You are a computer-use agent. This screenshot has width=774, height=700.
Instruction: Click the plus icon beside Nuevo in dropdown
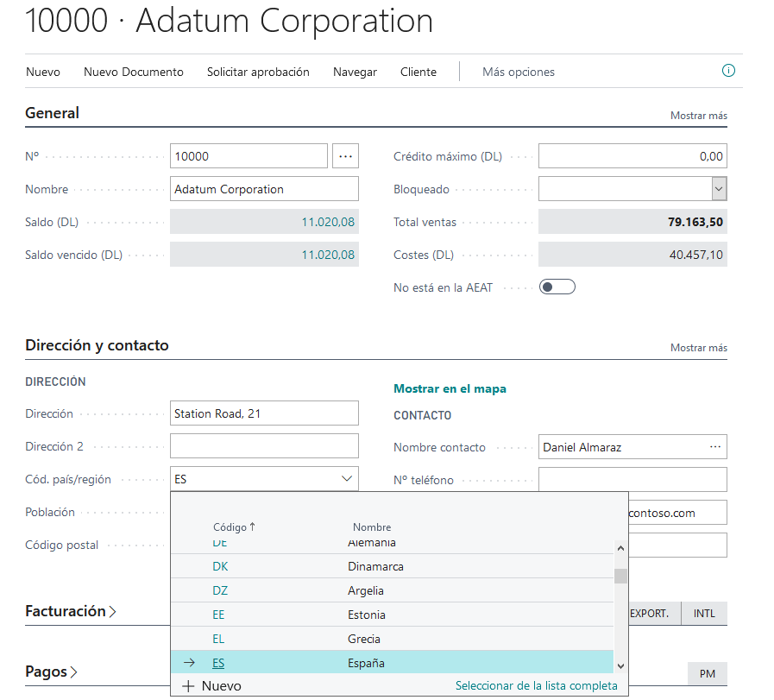tap(188, 685)
